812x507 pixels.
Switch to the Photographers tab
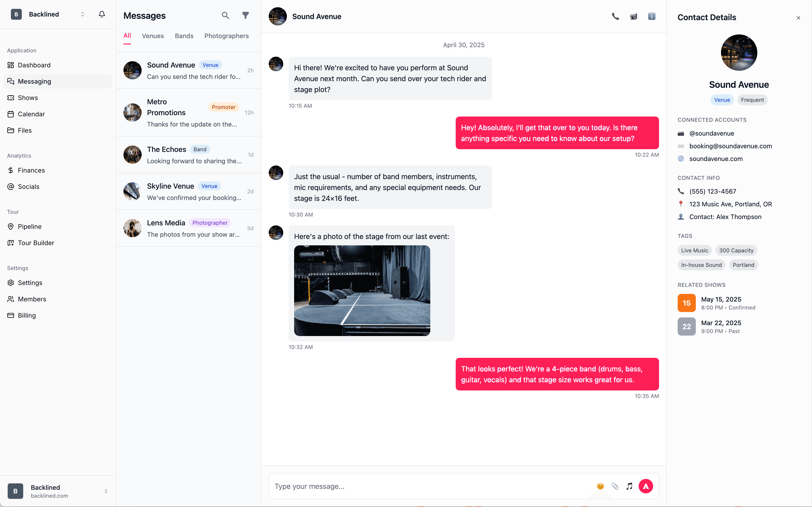[x=226, y=36]
